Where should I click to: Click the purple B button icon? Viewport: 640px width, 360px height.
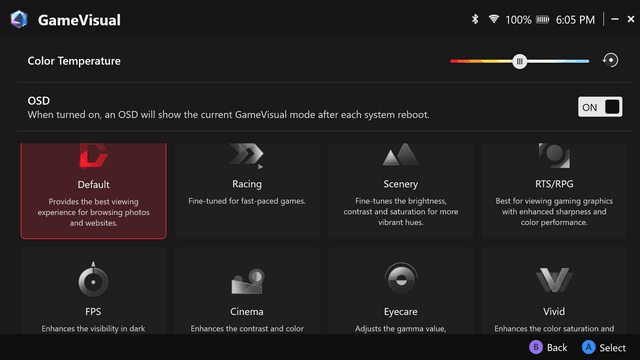(x=536, y=347)
